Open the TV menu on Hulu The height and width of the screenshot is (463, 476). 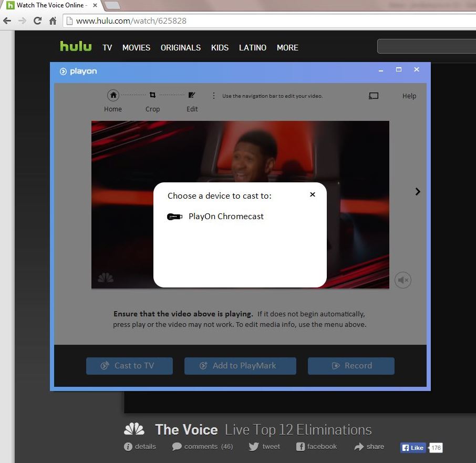click(x=107, y=48)
